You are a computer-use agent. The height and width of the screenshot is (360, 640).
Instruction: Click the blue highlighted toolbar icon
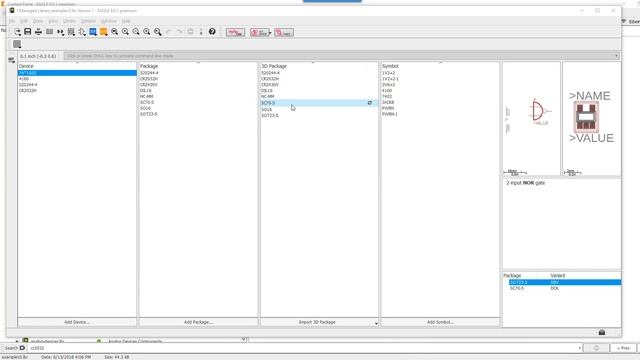(93, 32)
